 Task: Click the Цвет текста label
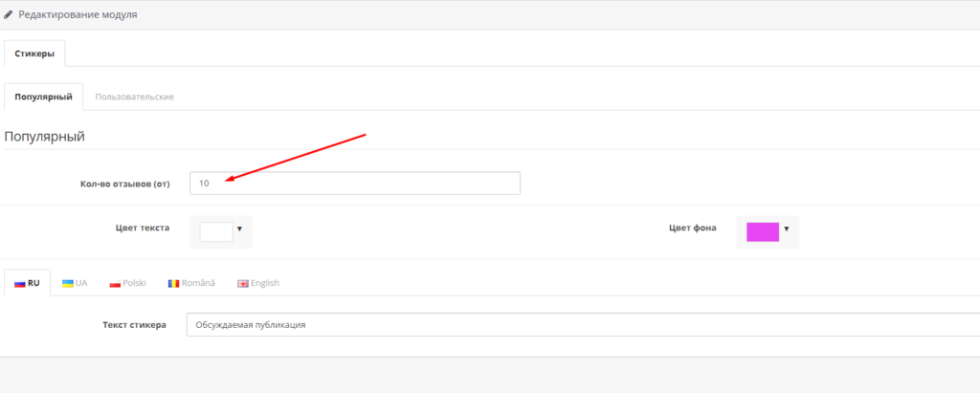pos(142,228)
